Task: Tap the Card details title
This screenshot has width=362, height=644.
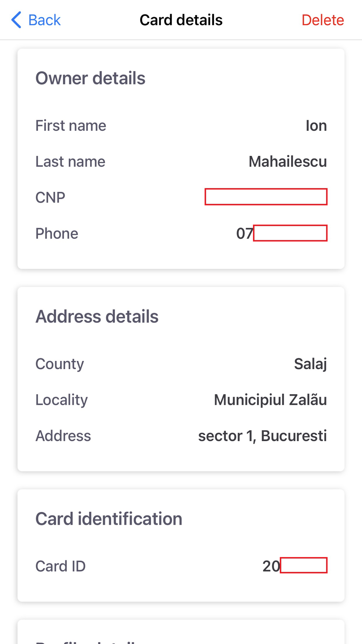Action: point(181,20)
